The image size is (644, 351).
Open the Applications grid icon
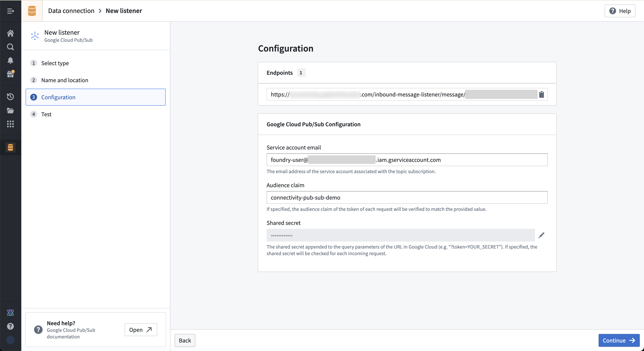10,124
